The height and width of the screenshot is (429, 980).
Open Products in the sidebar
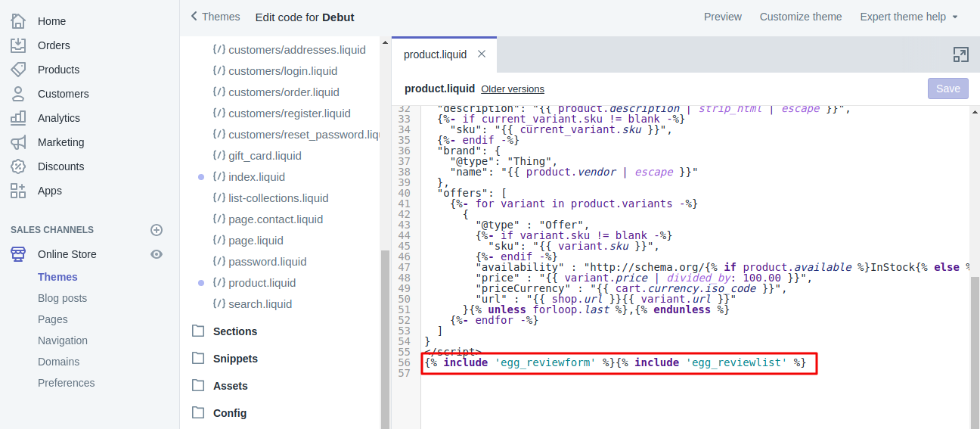point(58,70)
